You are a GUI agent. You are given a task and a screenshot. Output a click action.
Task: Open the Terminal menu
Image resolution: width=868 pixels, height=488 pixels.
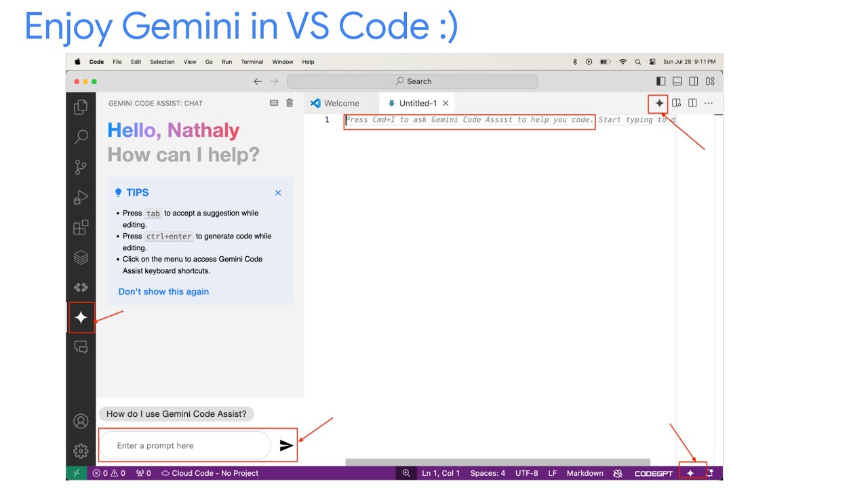click(x=252, y=62)
